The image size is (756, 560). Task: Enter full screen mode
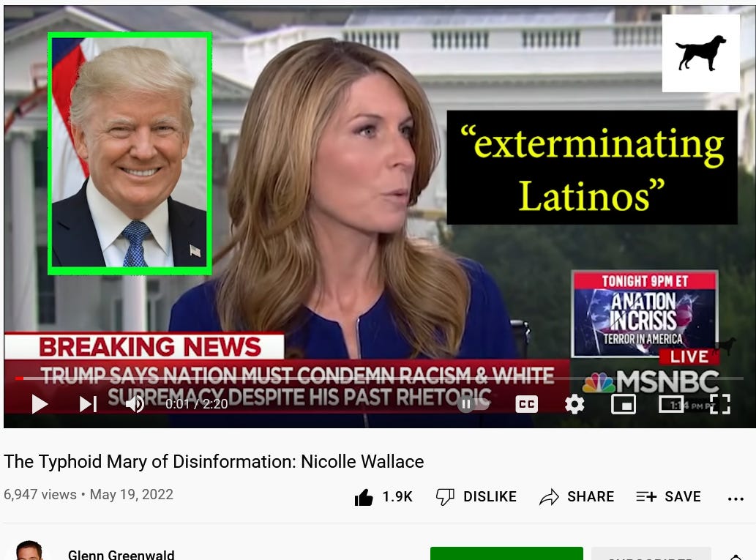coord(720,404)
